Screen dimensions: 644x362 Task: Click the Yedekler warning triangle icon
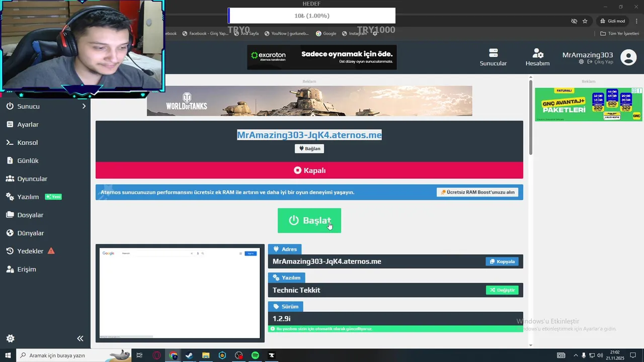[51, 251]
